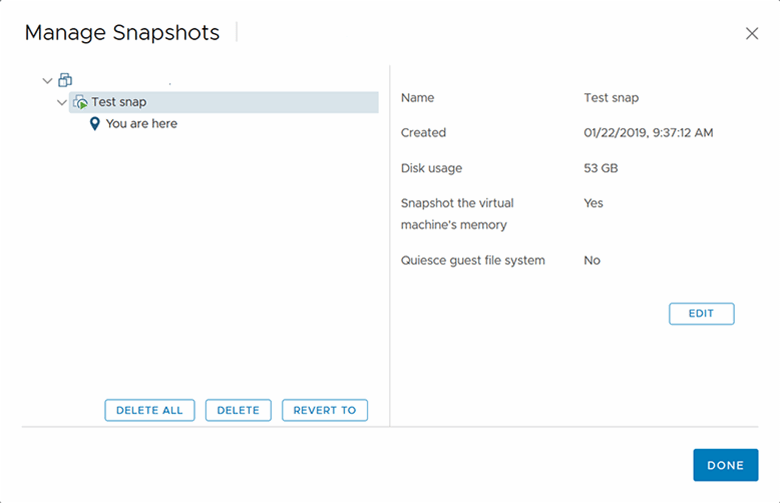The height and width of the screenshot is (503, 780).
Task: Click the 53 GB disk usage value
Action: tap(600, 168)
